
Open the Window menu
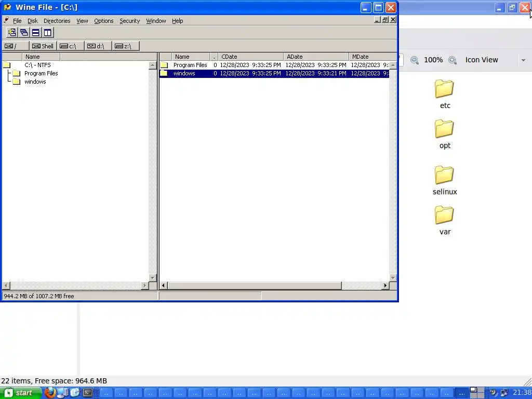click(x=156, y=21)
